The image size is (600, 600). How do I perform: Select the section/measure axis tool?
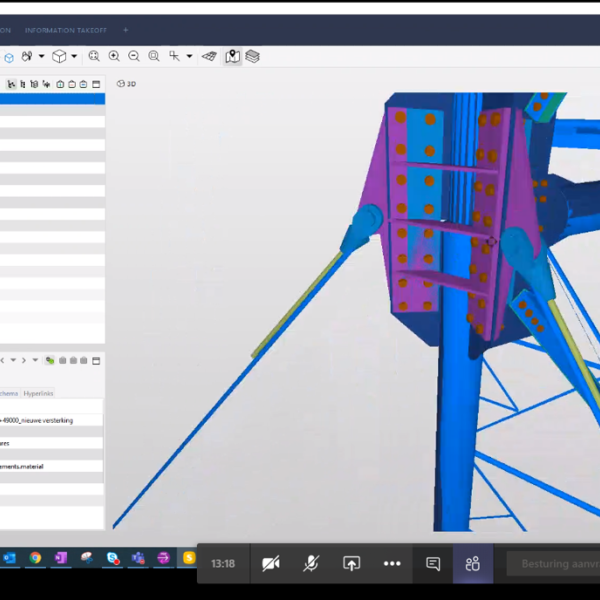coord(174,56)
